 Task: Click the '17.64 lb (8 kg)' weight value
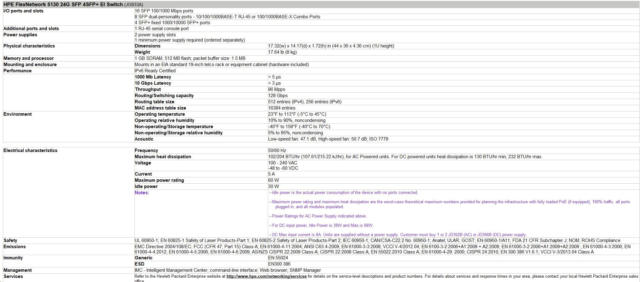click(282, 52)
